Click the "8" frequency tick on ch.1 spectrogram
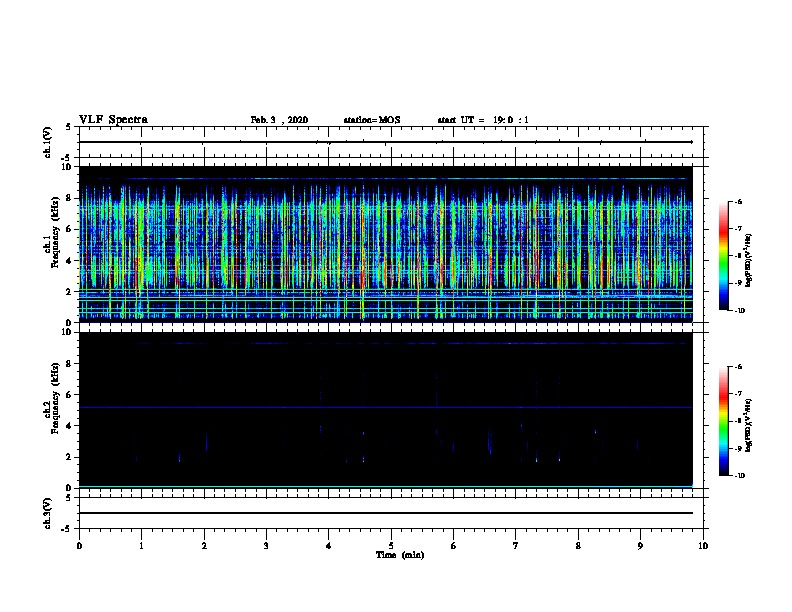The image size is (792, 612). (70, 198)
